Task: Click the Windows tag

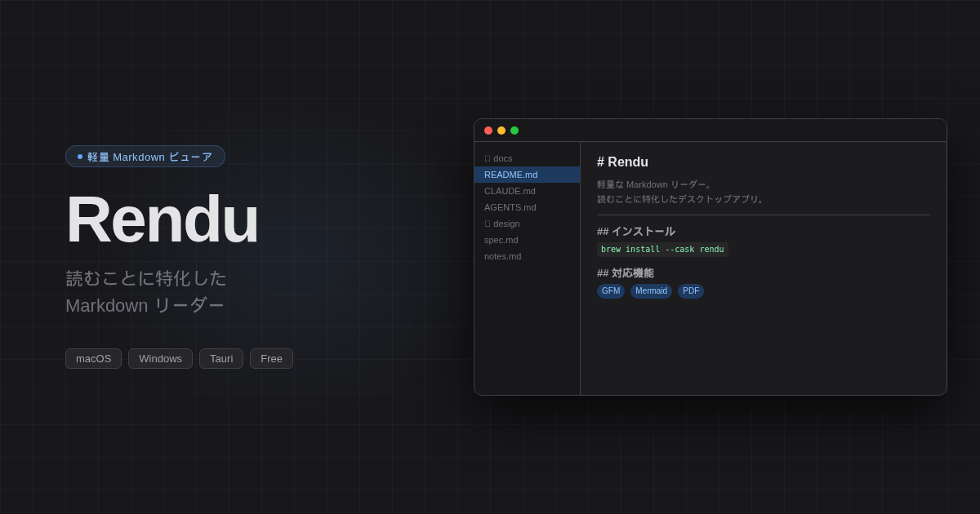Action: 160,359
